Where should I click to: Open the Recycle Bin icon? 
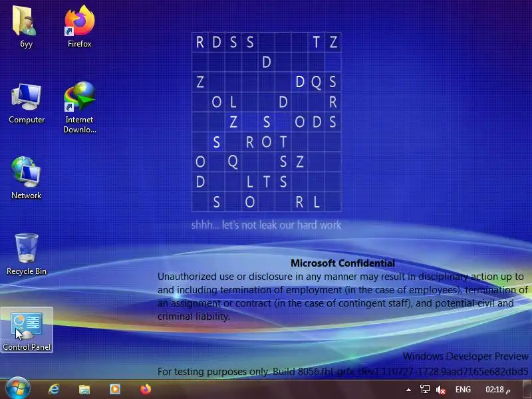tap(27, 255)
